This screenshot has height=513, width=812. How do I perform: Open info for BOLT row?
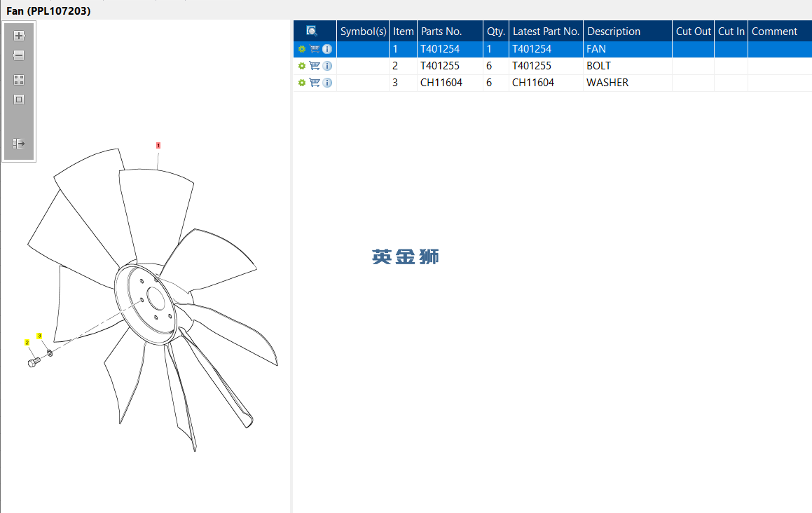tap(327, 66)
